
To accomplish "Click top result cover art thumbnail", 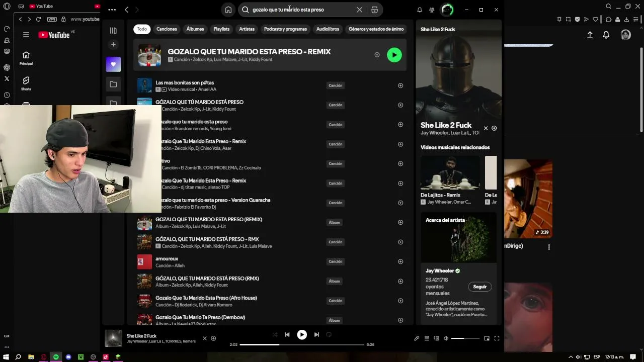I will pyautogui.click(x=149, y=55).
